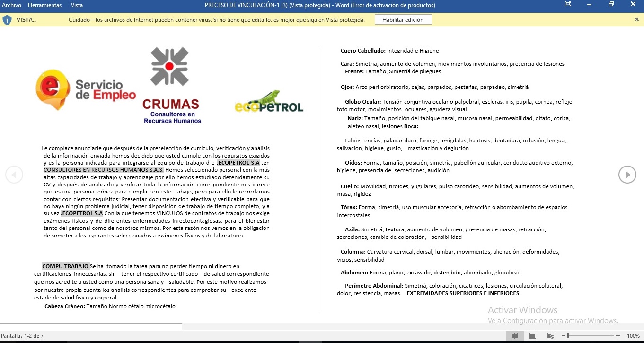This screenshot has height=343, width=644.
Task: Click the auto-hide reading toolbar icon
Action: click(x=568, y=5)
